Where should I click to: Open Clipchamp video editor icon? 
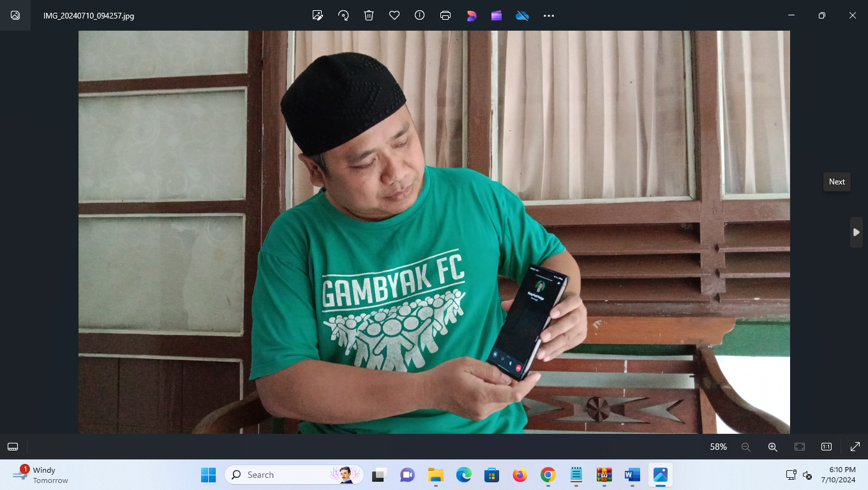click(497, 15)
